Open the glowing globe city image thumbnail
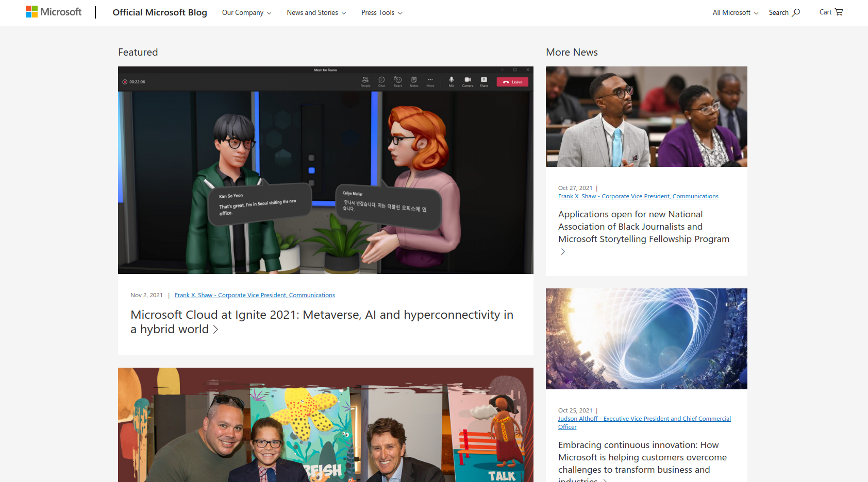The height and width of the screenshot is (482, 868). [646, 339]
